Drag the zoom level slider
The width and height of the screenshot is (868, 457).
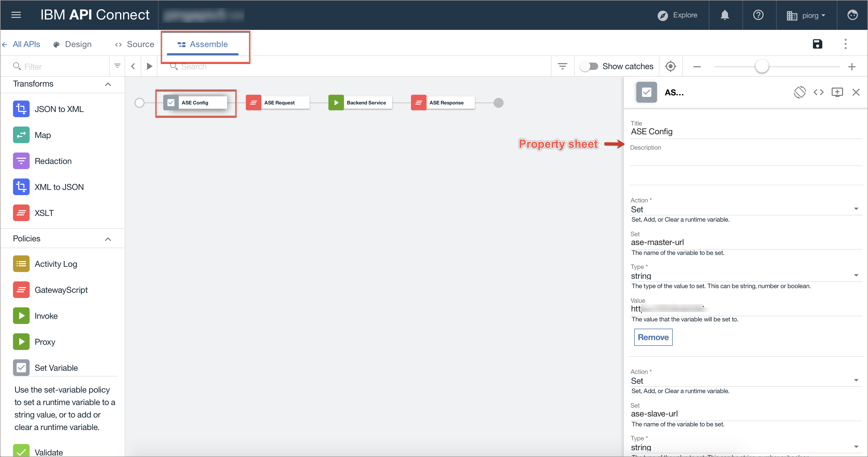click(762, 66)
